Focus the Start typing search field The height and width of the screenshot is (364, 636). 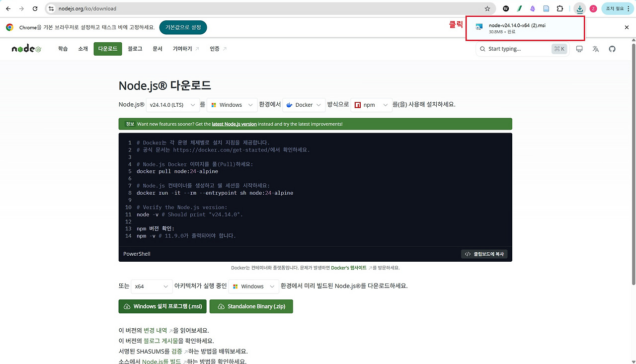pos(522,49)
